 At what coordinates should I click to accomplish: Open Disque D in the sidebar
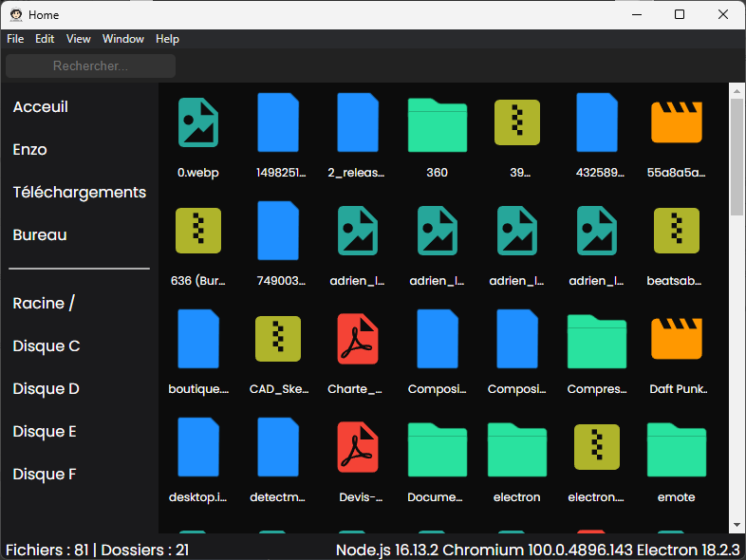(47, 389)
